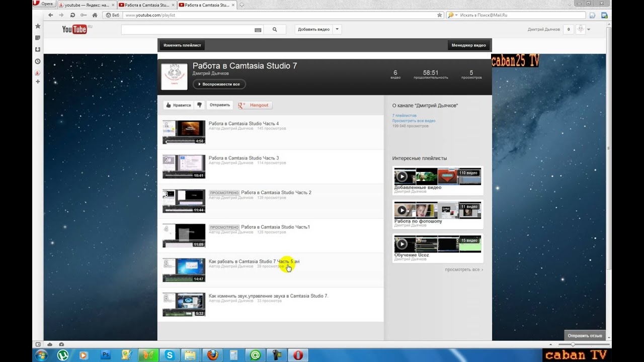Launch uTorrent from the taskbar

(x=63, y=355)
